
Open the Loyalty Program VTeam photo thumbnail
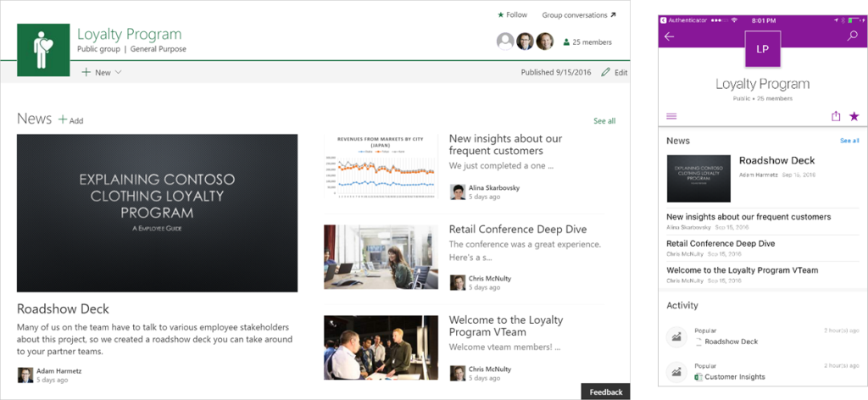pos(381,348)
